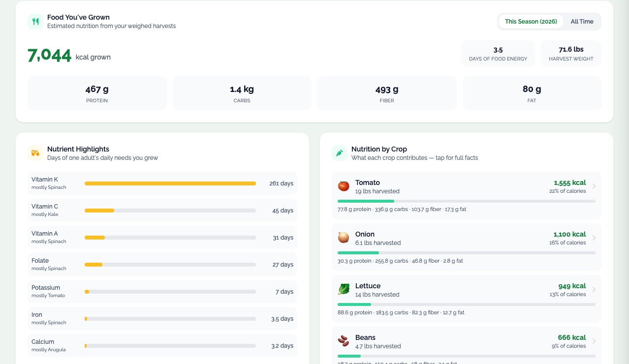Expand Beans full facts chevron
This screenshot has width=629, height=364.
coord(594,341)
